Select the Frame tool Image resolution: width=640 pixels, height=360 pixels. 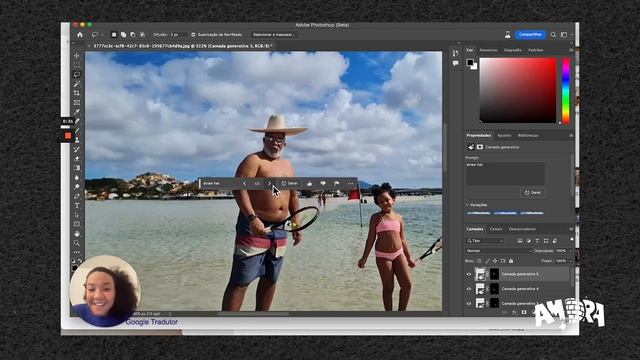pyautogui.click(x=77, y=102)
